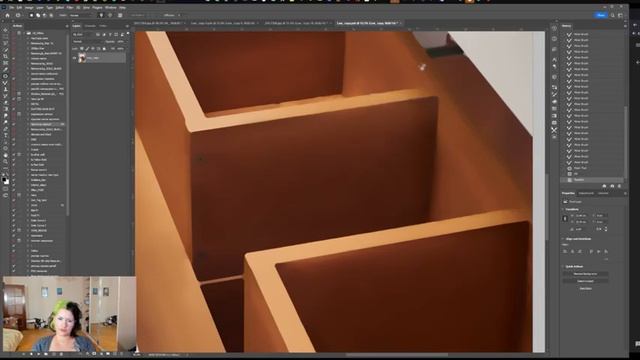
Task: Switch to the Libraries tab
Action: tap(604, 193)
